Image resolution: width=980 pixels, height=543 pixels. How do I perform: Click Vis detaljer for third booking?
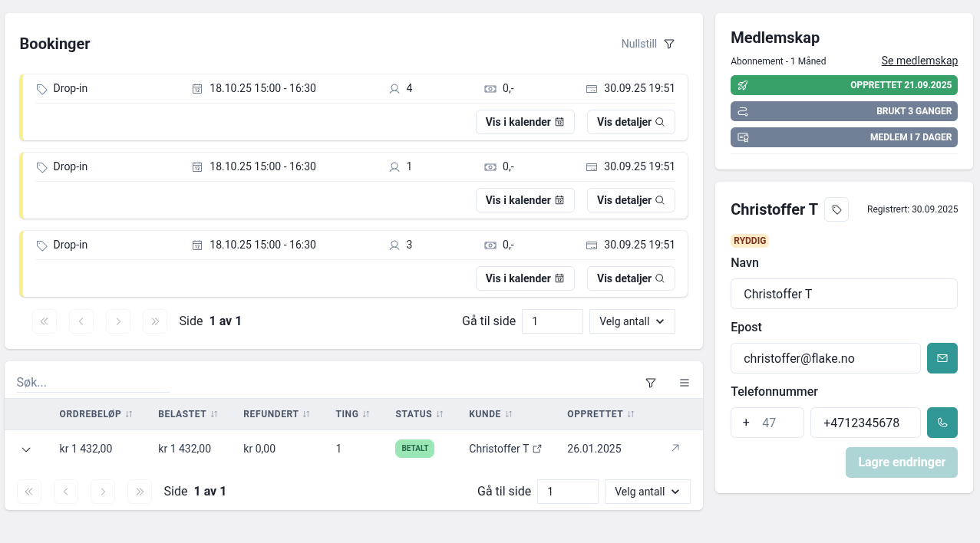pyautogui.click(x=630, y=278)
